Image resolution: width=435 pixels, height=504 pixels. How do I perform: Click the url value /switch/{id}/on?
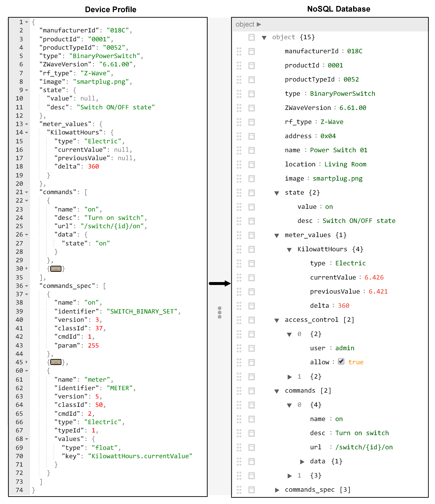pyautogui.click(x=364, y=447)
